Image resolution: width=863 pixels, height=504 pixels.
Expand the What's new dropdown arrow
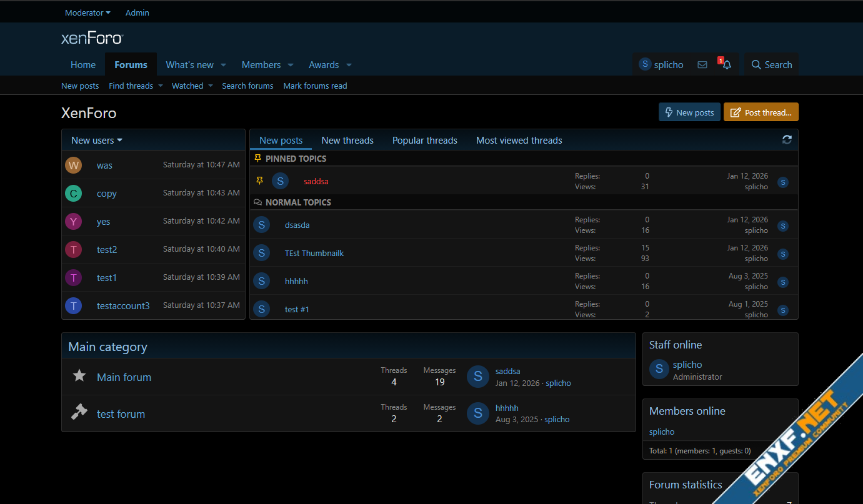point(224,65)
